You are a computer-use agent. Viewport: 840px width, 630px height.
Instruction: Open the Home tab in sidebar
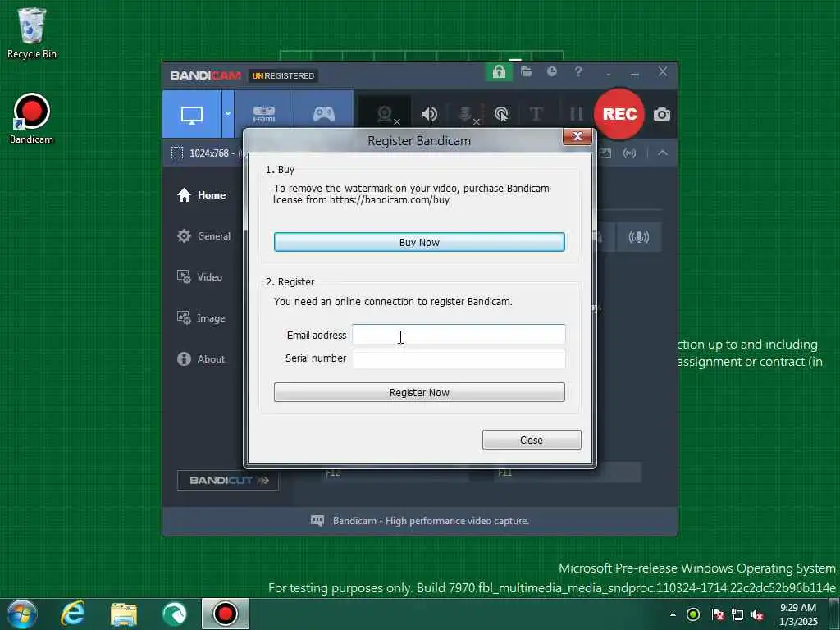pos(202,195)
